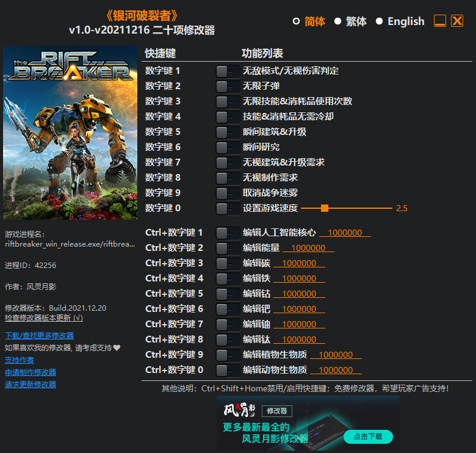The height and width of the screenshot is (453, 476).
Task: Turn on 瞬间建筑&升级 switch
Action: pyautogui.click(x=228, y=132)
